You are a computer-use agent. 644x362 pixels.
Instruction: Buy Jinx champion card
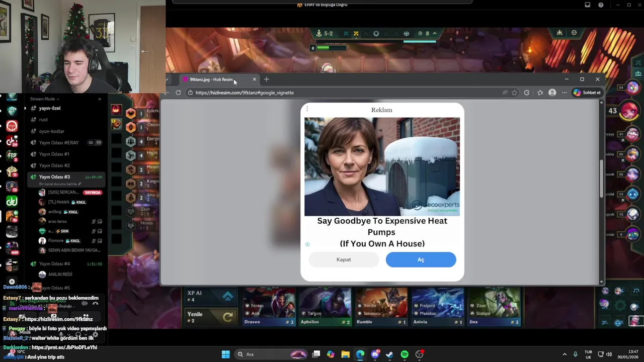click(x=494, y=306)
